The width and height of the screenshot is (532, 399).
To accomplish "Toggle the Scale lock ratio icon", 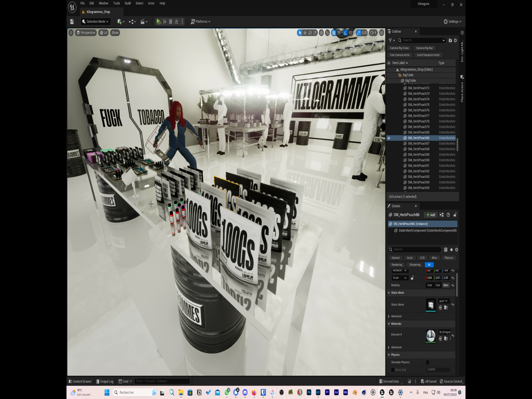I will [x=412, y=278].
